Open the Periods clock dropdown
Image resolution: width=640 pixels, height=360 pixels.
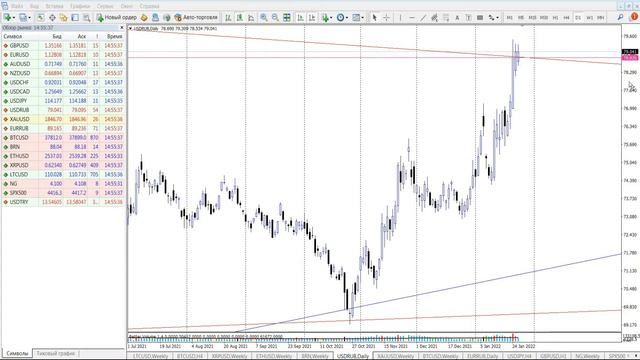[x=342, y=18]
